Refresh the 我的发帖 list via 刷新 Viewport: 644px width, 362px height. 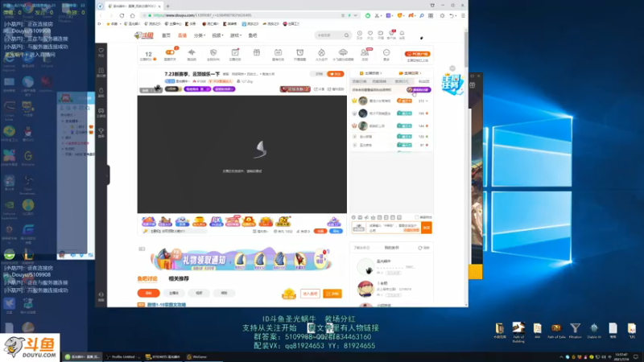coord(424,248)
